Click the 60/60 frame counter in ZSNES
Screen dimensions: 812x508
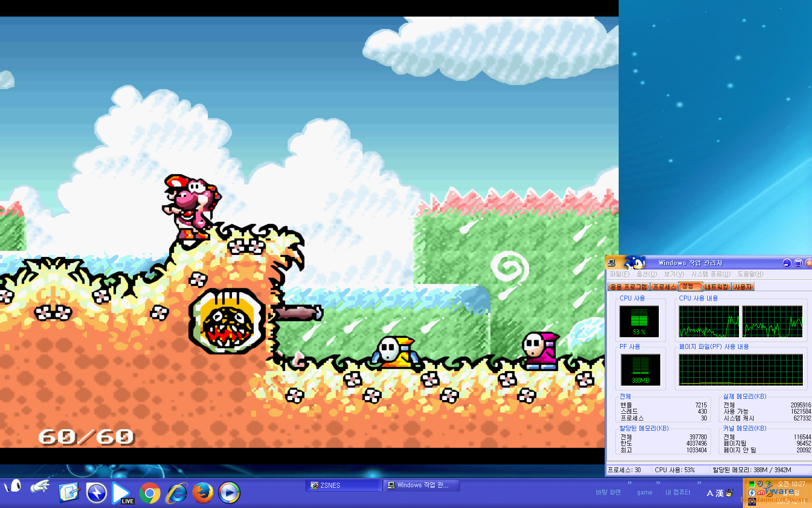pos(86,437)
